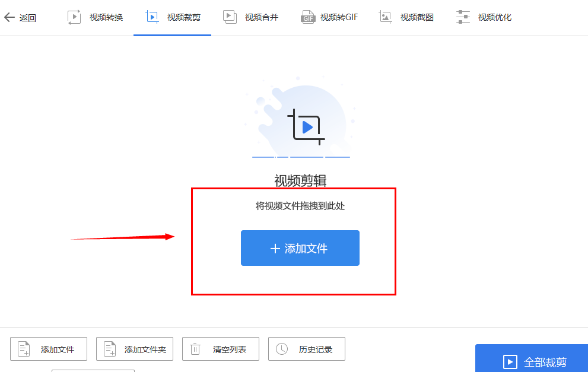Click the large crop-video illustration
The width and height of the screenshot is (588, 372).
pos(301,117)
